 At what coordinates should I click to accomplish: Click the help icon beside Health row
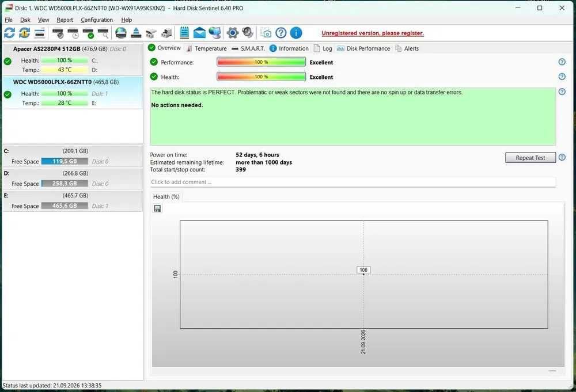[562, 77]
